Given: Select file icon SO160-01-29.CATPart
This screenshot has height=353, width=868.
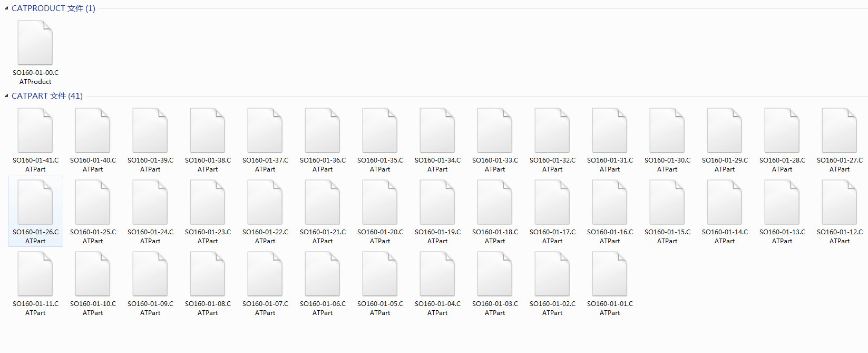Looking at the screenshot, I should [x=725, y=130].
